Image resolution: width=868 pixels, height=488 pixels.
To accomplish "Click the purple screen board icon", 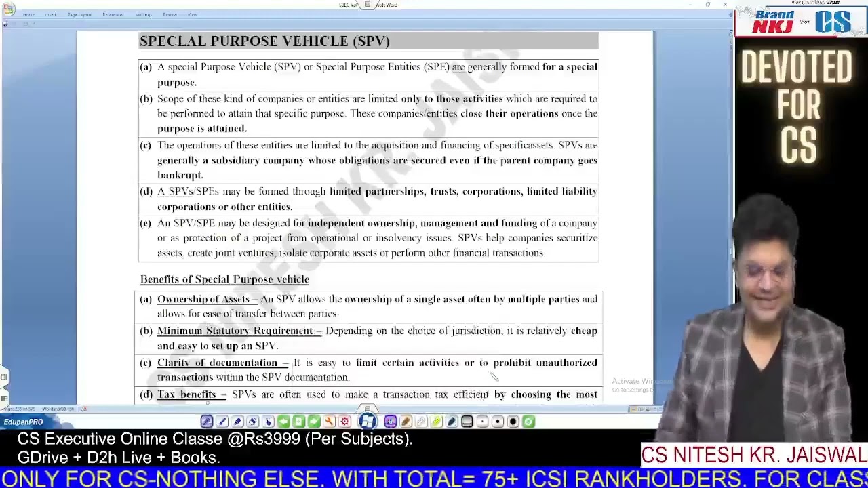I will [391, 422].
